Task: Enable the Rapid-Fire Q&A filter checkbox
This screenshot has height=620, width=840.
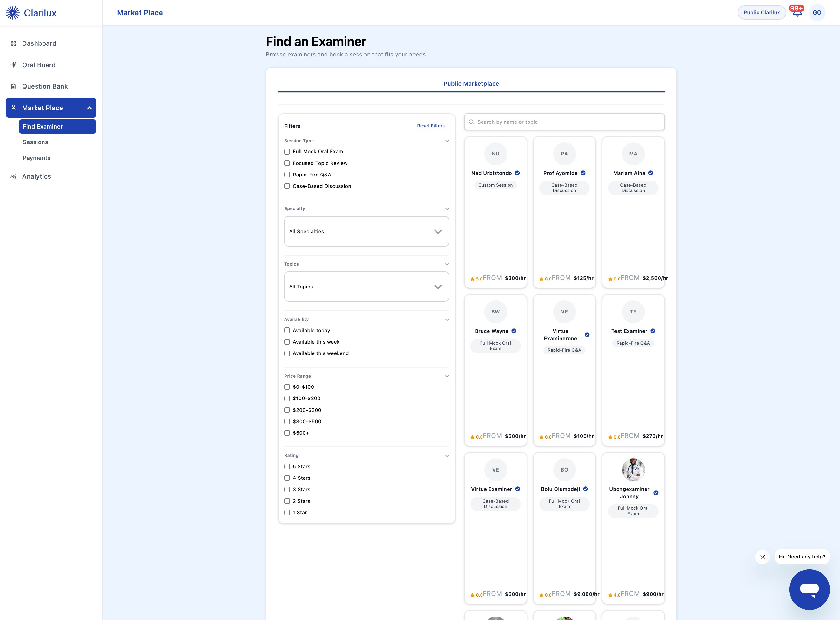Action: pos(287,175)
